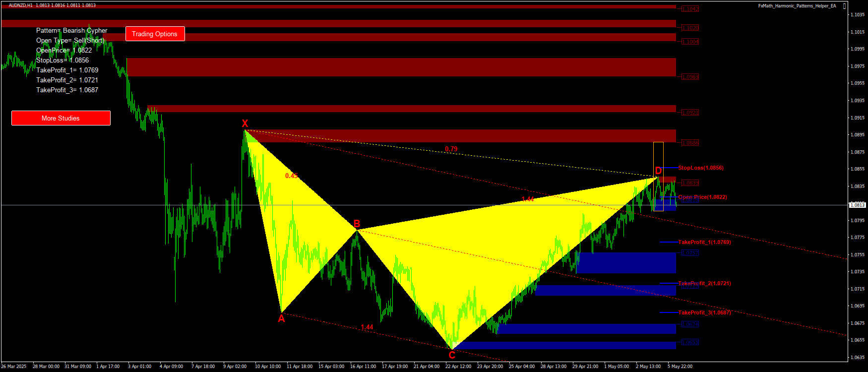Click the 1.1042 resistance zone price tag
This screenshot has height=372, width=868.
pos(690,9)
